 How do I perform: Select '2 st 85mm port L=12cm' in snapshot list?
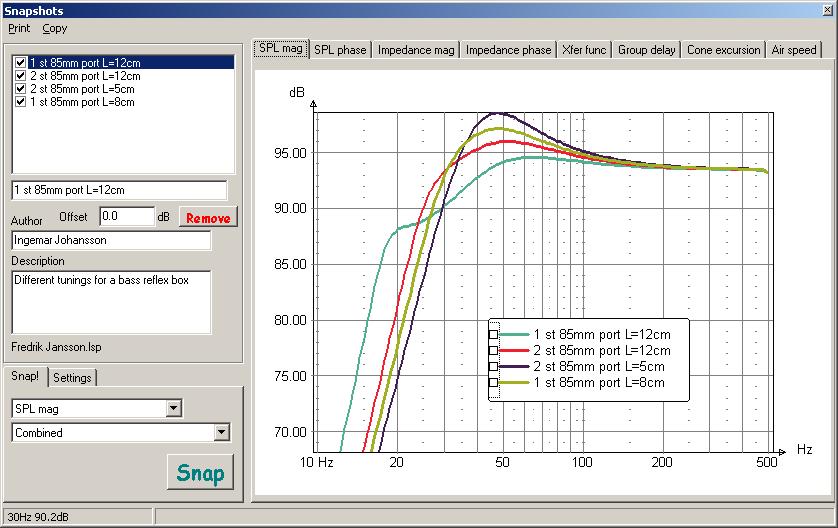[x=85, y=76]
